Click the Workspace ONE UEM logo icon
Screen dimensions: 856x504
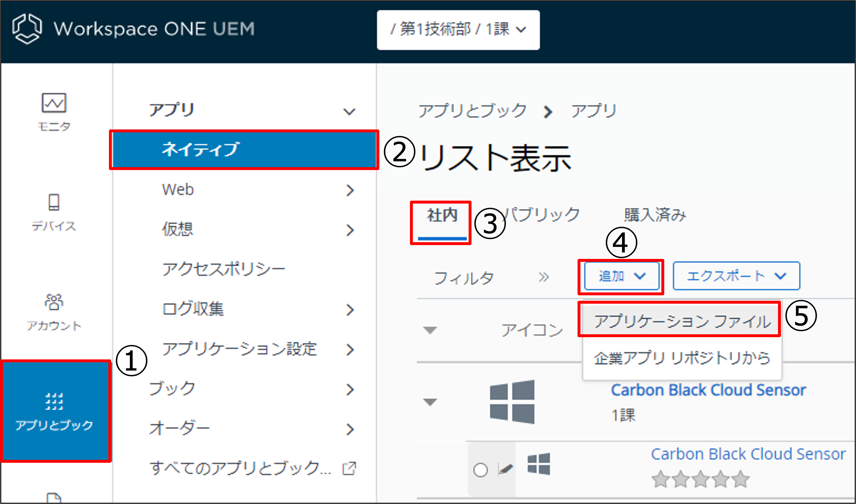click(27, 29)
